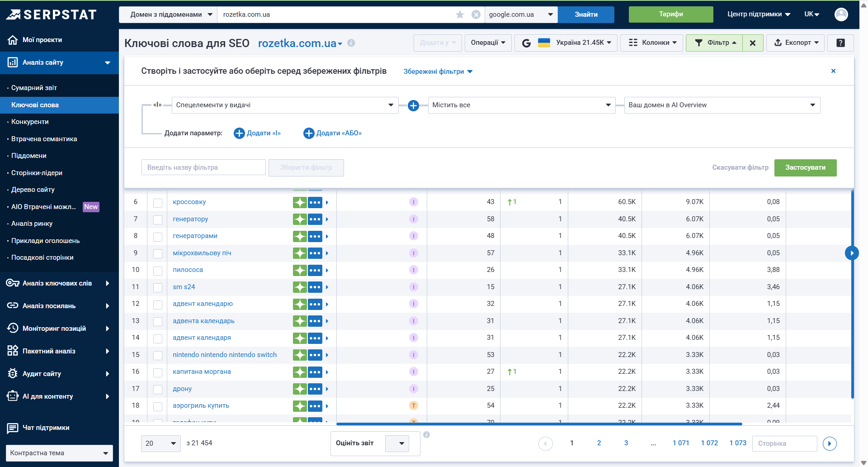
Task: Open the Містить все condition dropdown
Action: tap(521, 105)
